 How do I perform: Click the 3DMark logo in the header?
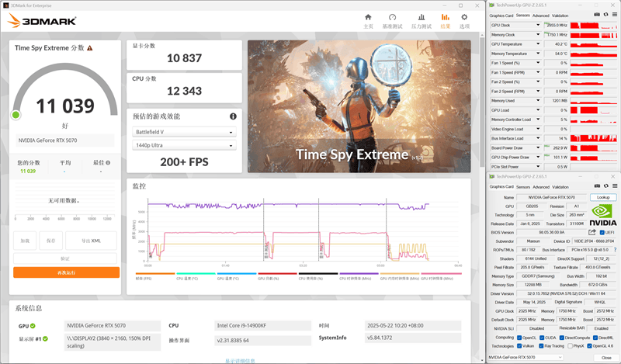[42, 21]
